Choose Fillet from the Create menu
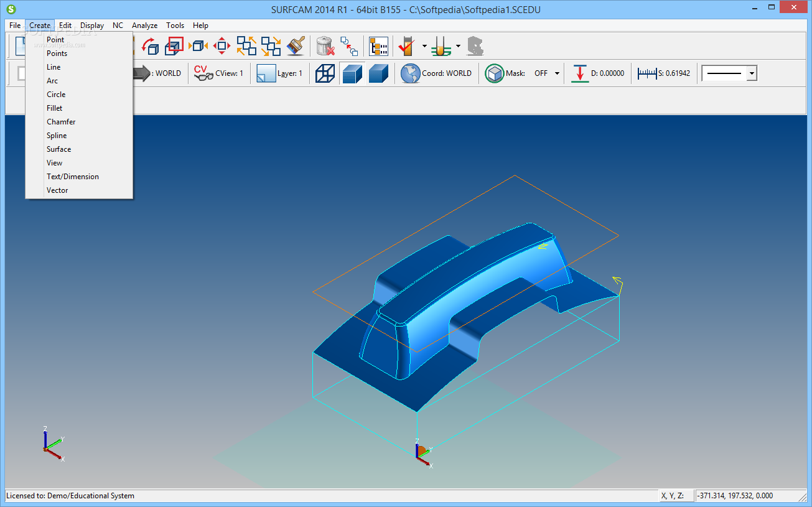 [x=79, y=108]
